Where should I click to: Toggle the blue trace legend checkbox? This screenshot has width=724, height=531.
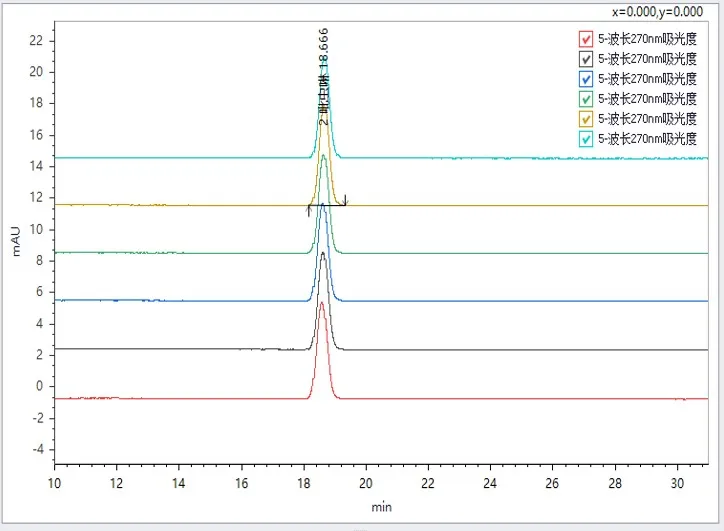[586, 79]
